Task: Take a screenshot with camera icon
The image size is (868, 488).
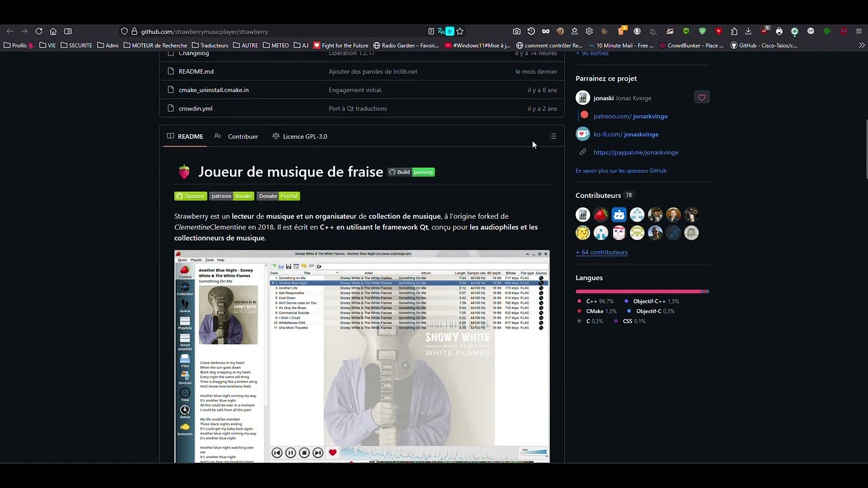Action: pos(517,31)
